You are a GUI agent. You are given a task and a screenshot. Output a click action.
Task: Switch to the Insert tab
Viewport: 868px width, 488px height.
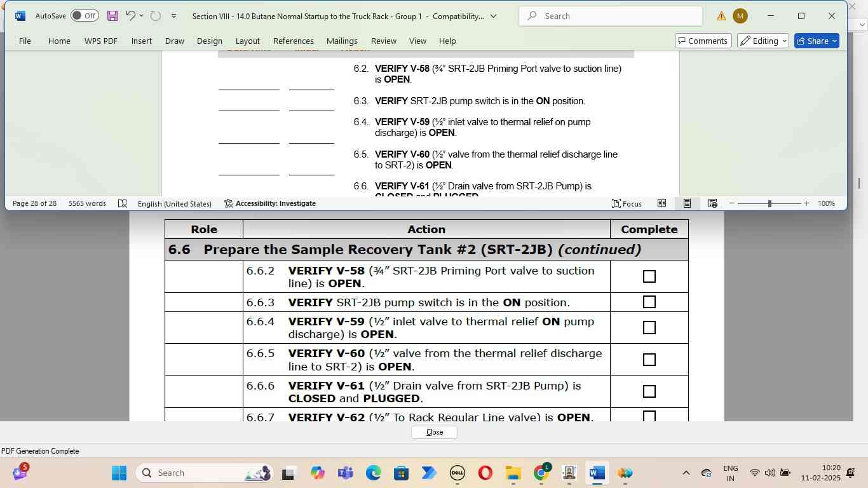click(142, 41)
